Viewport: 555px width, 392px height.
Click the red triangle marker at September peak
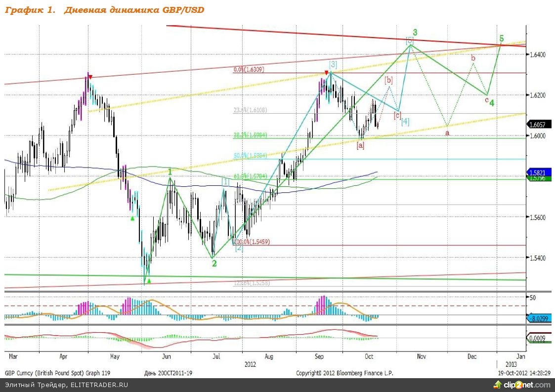(327, 73)
